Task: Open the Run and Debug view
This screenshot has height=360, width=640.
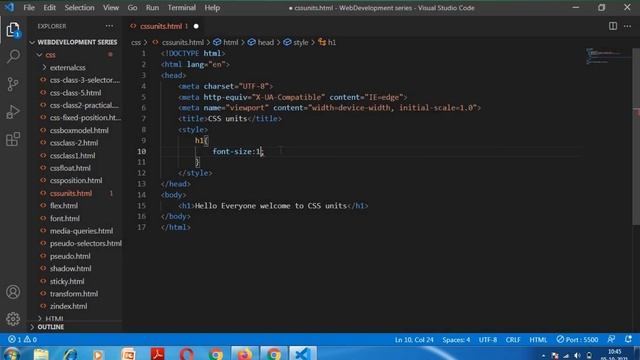Action: (x=13, y=112)
